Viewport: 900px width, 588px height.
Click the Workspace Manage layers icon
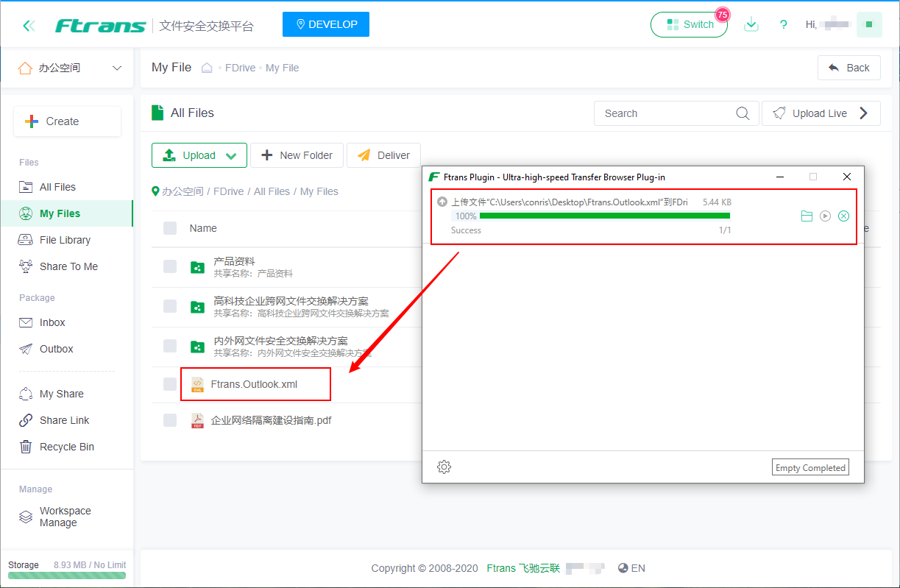(x=26, y=517)
